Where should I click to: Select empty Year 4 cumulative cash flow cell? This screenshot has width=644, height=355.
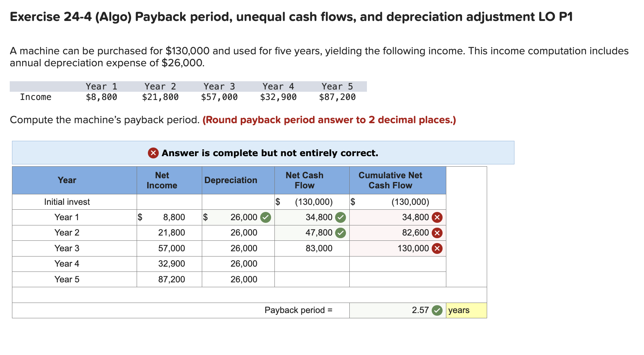398,264
